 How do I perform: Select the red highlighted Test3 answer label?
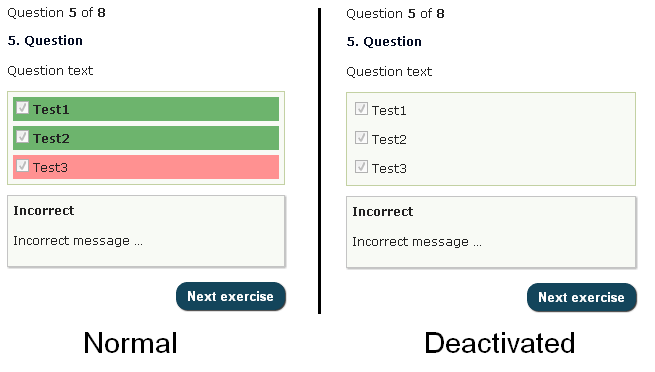[50, 167]
